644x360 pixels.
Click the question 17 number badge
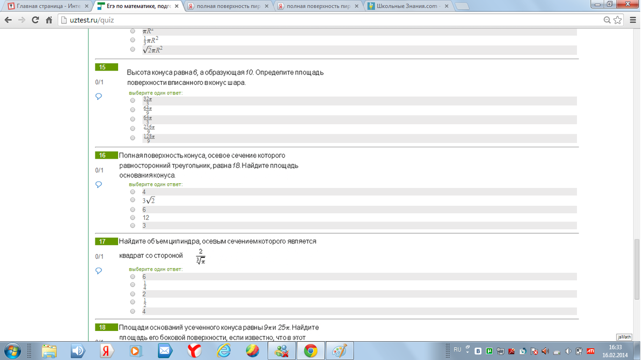[x=106, y=241]
